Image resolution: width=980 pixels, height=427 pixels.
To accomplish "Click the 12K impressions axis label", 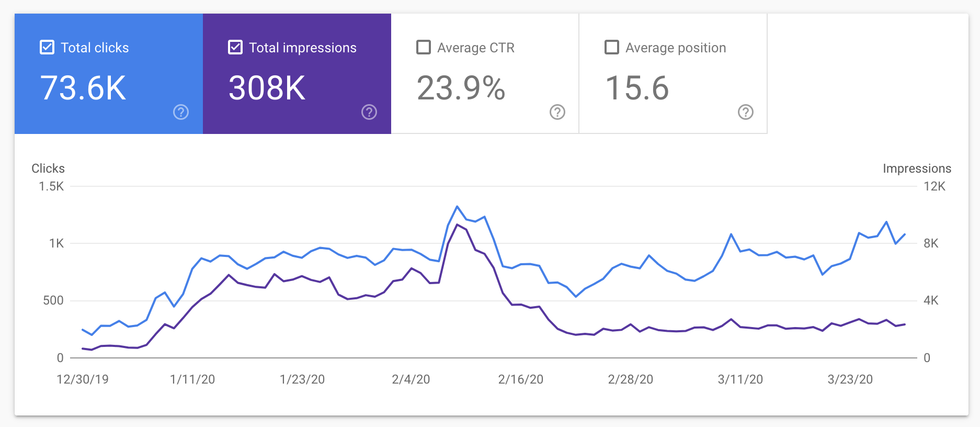I will tap(935, 186).
